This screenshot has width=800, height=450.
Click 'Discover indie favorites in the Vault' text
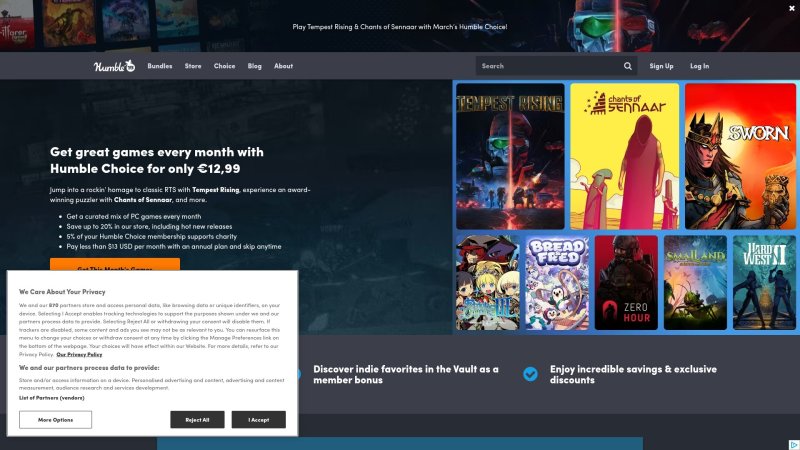coord(406,374)
